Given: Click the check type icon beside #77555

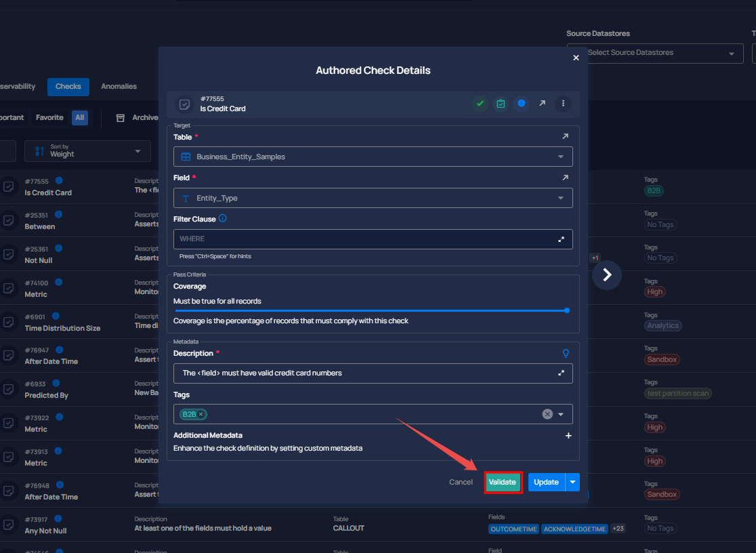Looking at the screenshot, I should coord(184,104).
